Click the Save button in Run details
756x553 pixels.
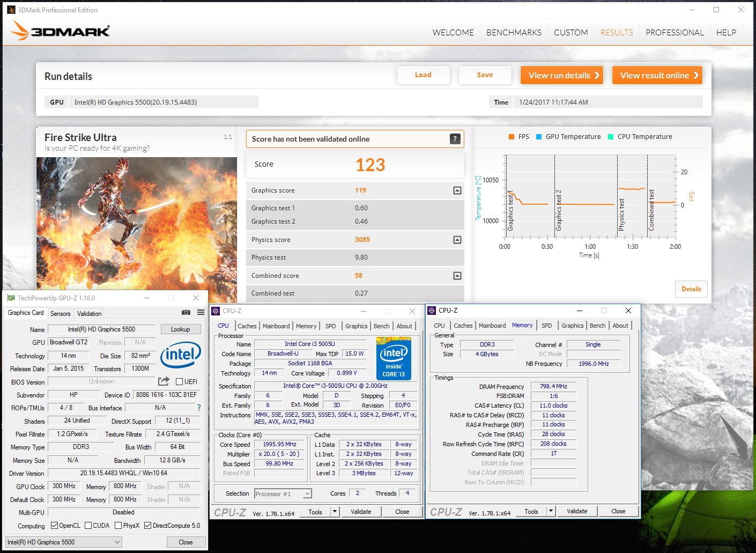485,75
